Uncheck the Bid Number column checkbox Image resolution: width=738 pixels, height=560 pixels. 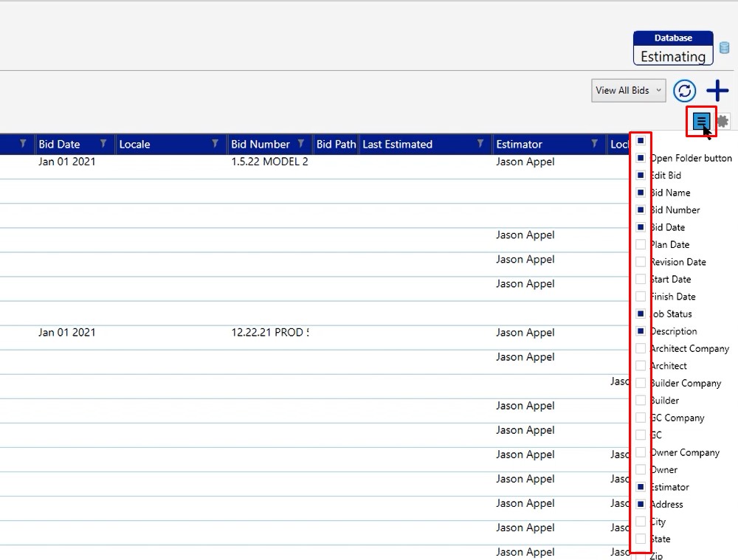click(x=641, y=210)
